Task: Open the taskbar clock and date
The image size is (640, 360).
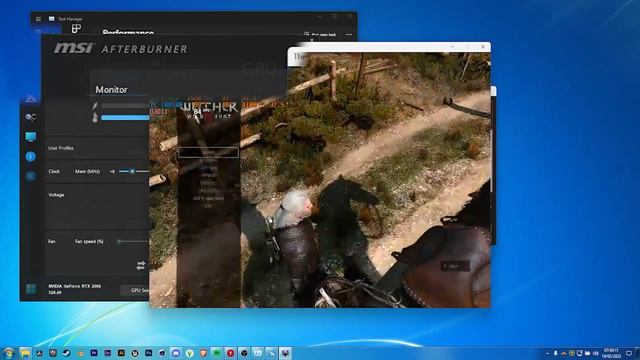Action: (x=611, y=353)
